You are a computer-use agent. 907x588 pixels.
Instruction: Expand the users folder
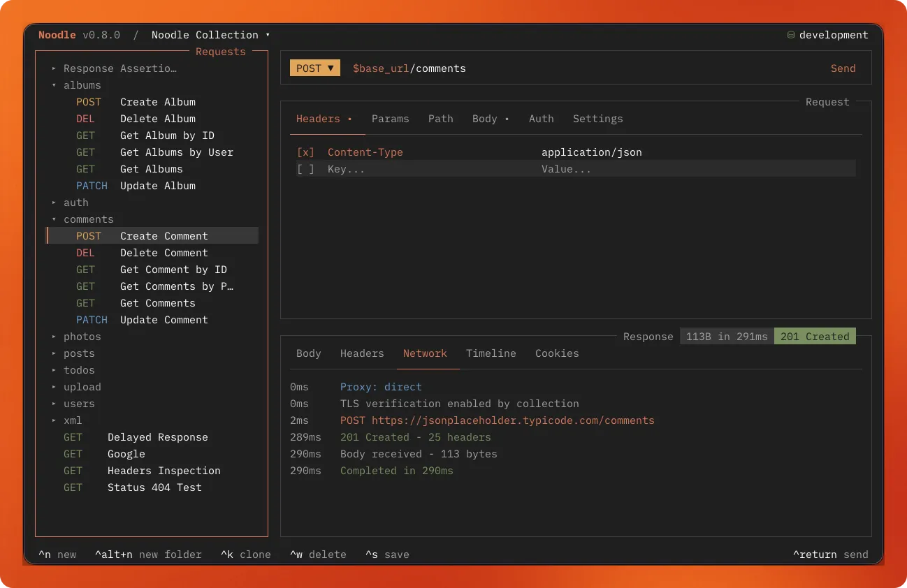(73, 404)
